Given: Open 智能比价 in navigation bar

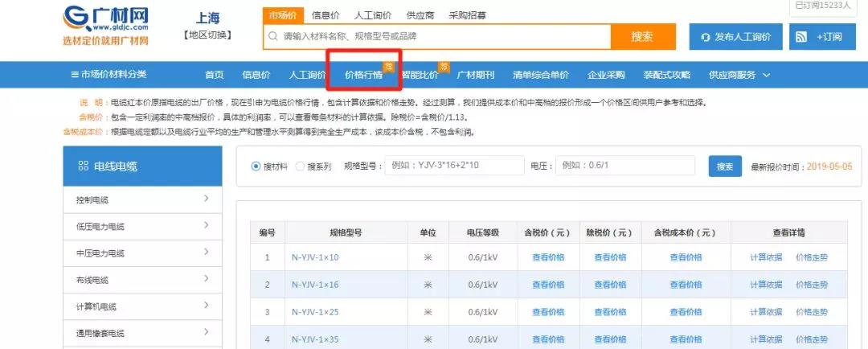Looking at the screenshot, I should coord(420,75).
